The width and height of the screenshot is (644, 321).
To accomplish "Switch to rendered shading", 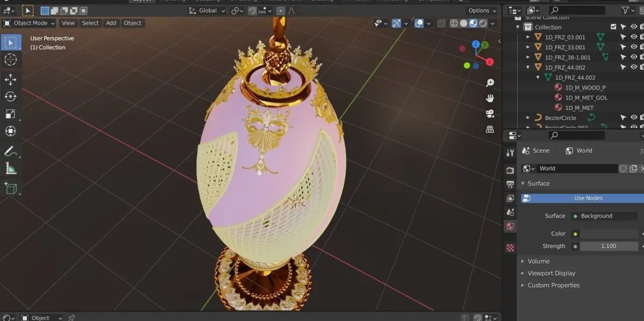I will pos(483,23).
